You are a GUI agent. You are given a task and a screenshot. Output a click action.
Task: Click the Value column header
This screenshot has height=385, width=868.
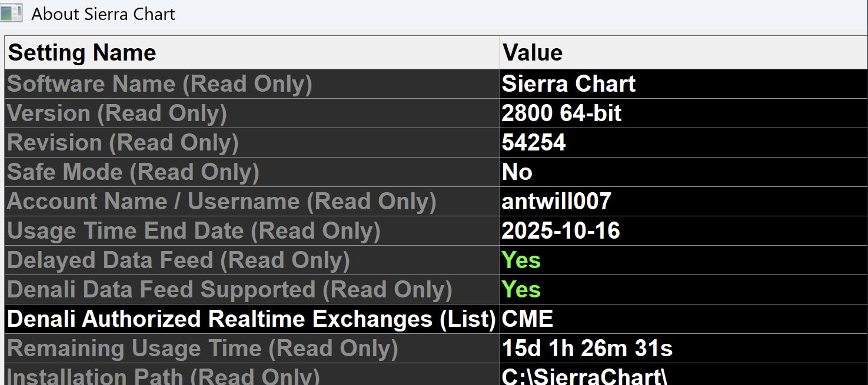(x=533, y=53)
